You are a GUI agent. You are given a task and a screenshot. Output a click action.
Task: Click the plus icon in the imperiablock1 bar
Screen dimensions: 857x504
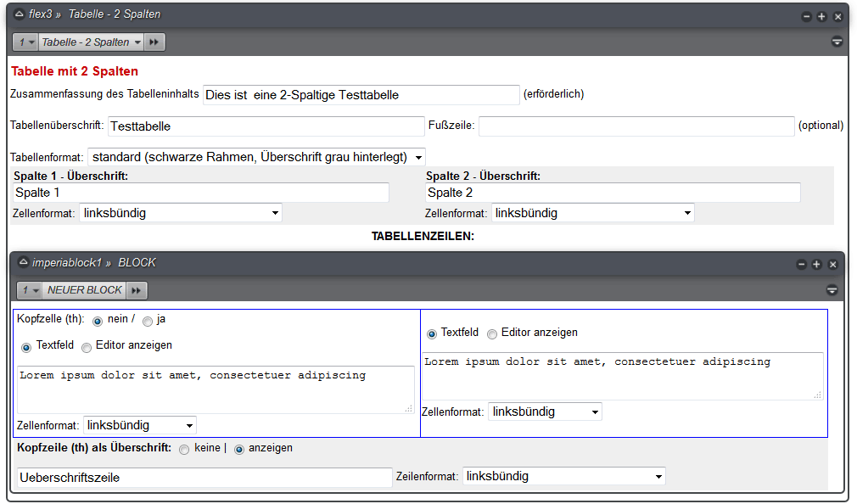(x=816, y=265)
